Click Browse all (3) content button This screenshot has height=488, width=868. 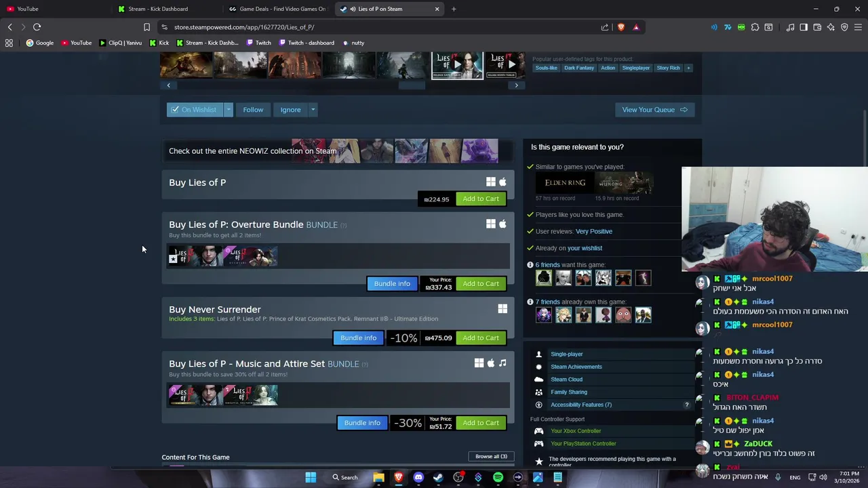tap(491, 456)
